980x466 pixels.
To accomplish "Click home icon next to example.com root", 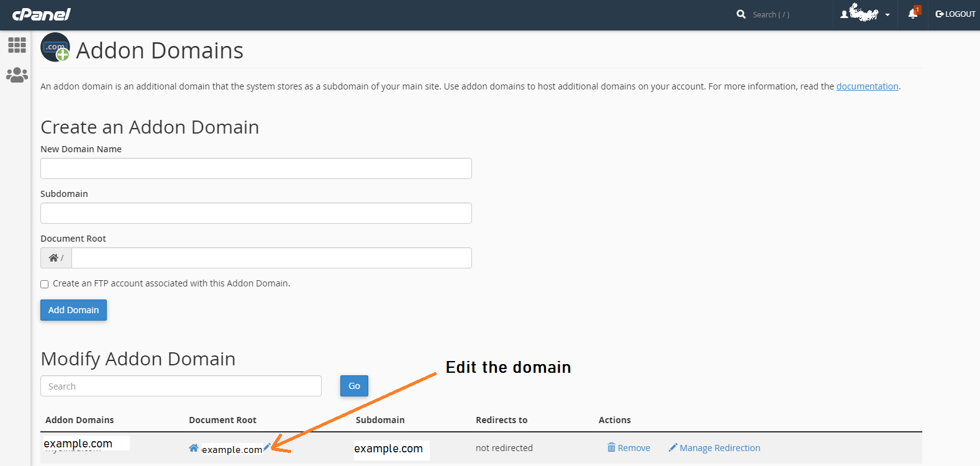I will coord(194,448).
